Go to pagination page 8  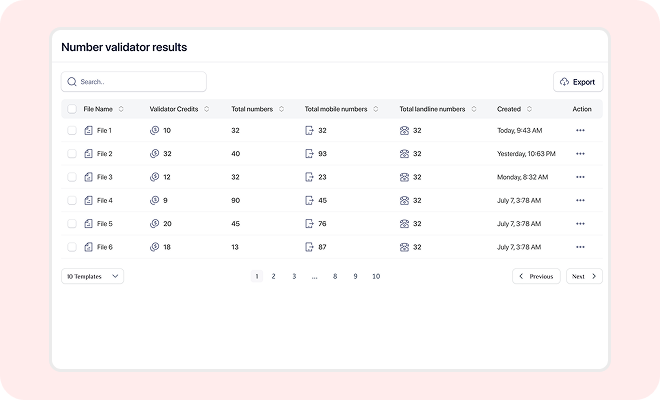pyautogui.click(x=335, y=276)
